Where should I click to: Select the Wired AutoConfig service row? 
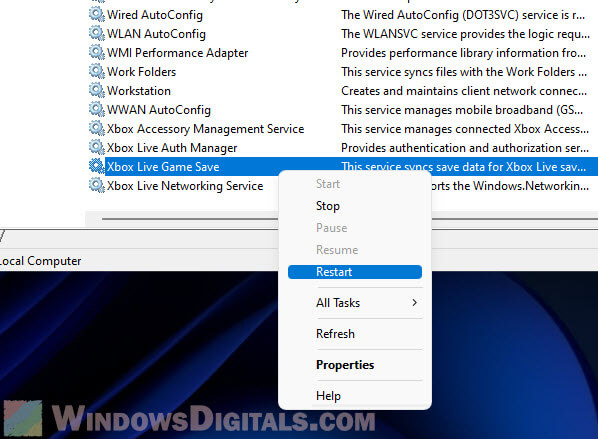click(x=343, y=15)
